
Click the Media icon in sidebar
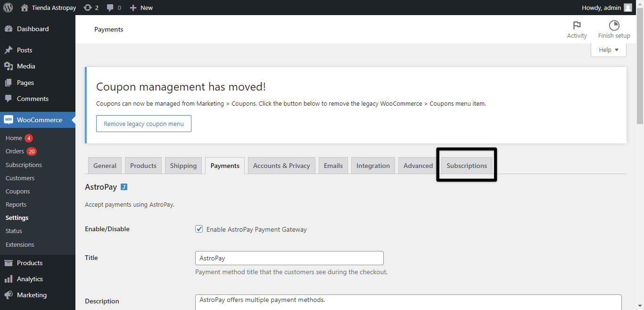[x=8, y=66]
